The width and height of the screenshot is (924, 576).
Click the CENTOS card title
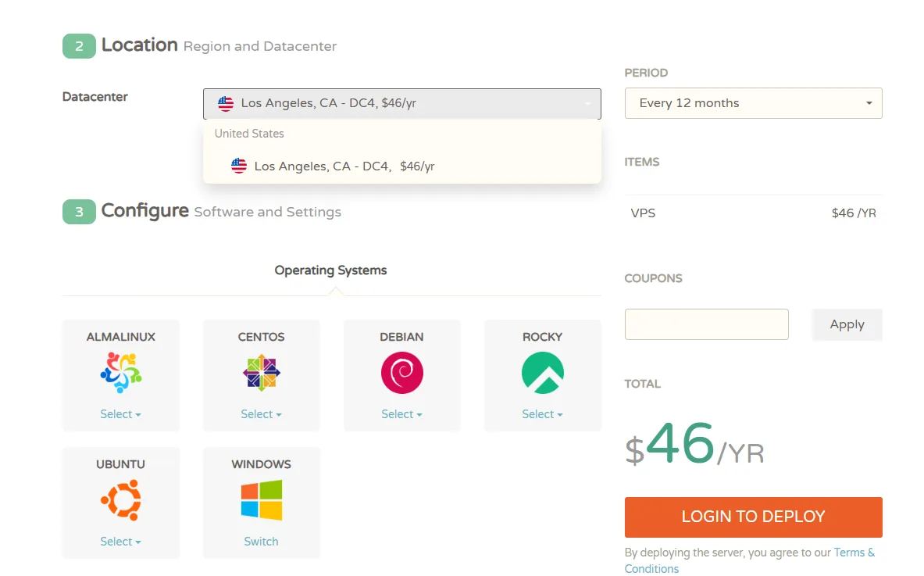(261, 337)
